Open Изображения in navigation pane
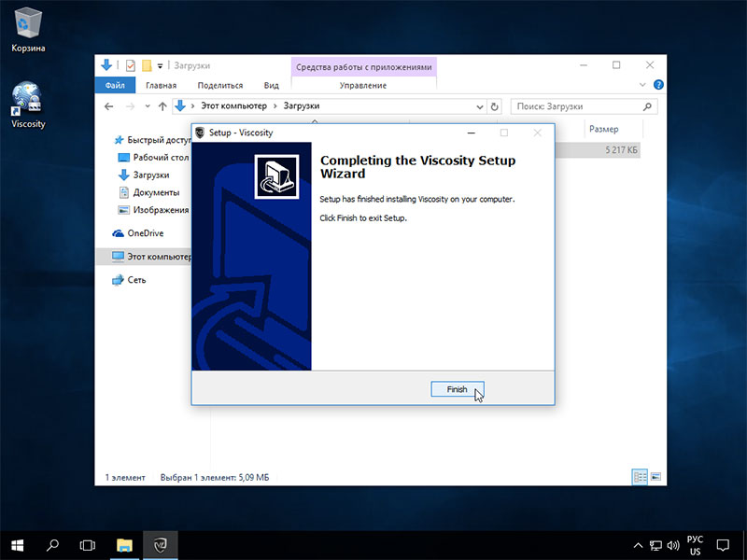The image size is (747, 560). (x=153, y=209)
